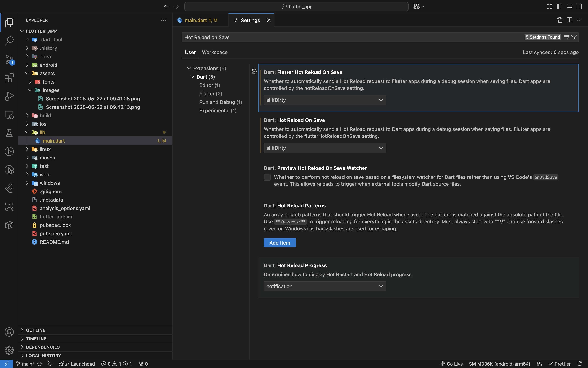Screen dimensions: 588x368
Task: Open the Run and Debug view
Action: click(9, 96)
